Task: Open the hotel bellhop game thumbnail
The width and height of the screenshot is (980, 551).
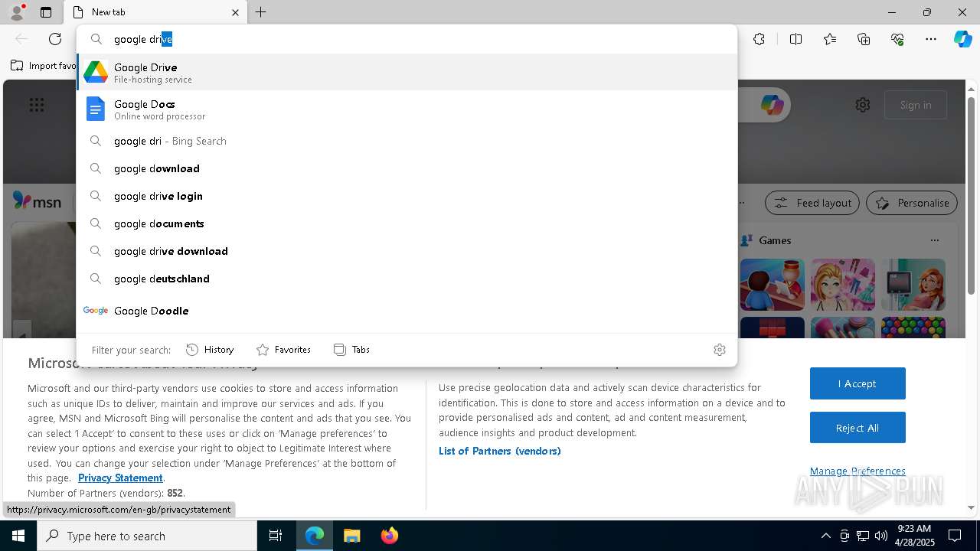Action: point(773,285)
